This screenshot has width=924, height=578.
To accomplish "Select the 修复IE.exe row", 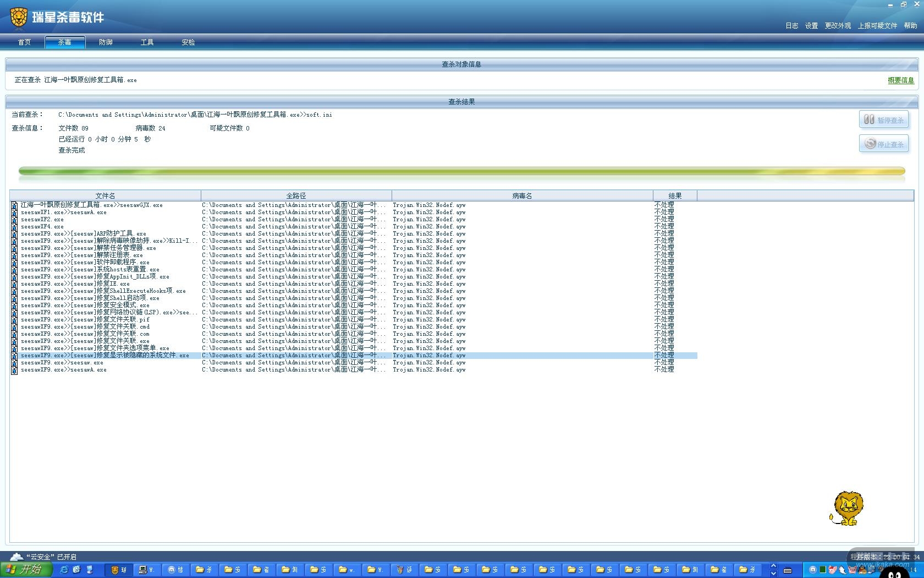I will (x=354, y=283).
